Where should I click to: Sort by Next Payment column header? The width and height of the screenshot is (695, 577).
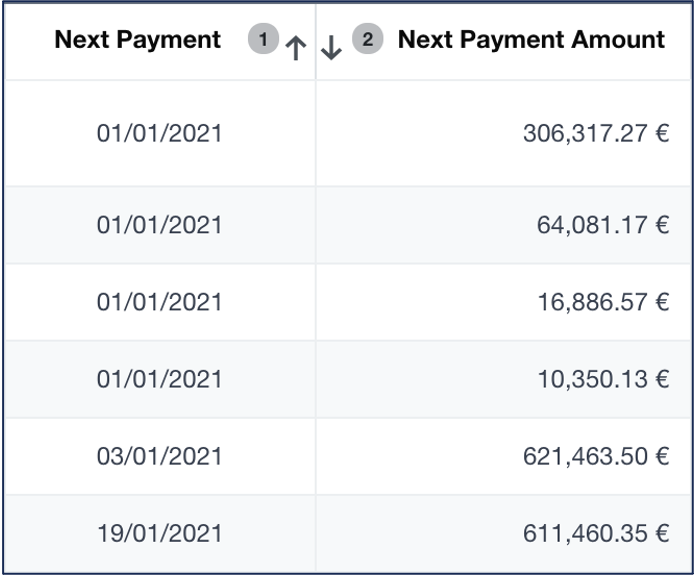click(x=138, y=40)
